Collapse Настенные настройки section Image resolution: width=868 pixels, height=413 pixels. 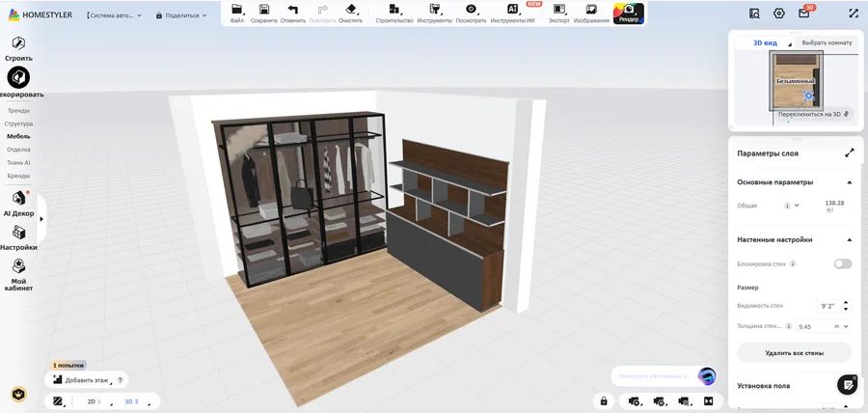tap(849, 239)
